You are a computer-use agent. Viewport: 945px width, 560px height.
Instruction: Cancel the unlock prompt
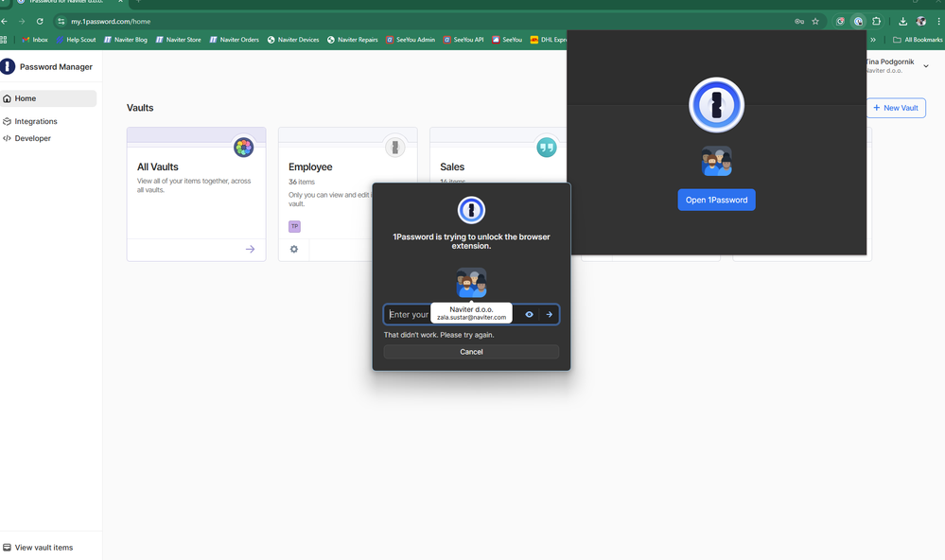coord(471,352)
